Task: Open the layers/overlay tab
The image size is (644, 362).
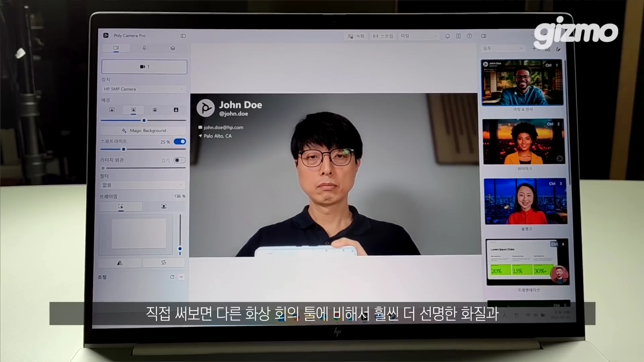Action: point(173,48)
